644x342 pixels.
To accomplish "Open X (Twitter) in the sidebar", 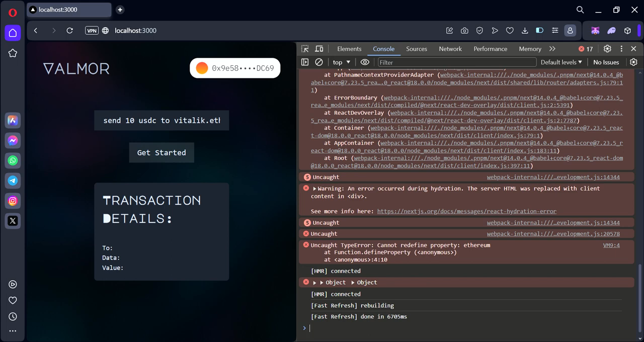I will [13, 220].
